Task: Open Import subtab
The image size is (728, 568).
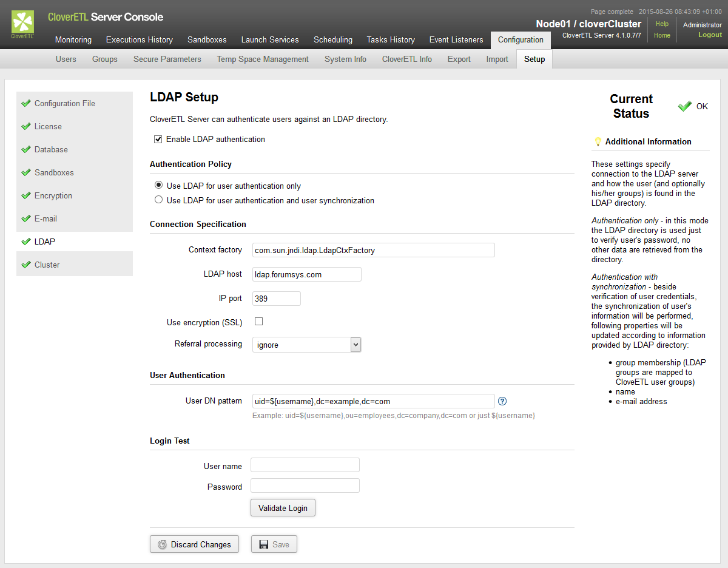Action: (497, 59)
